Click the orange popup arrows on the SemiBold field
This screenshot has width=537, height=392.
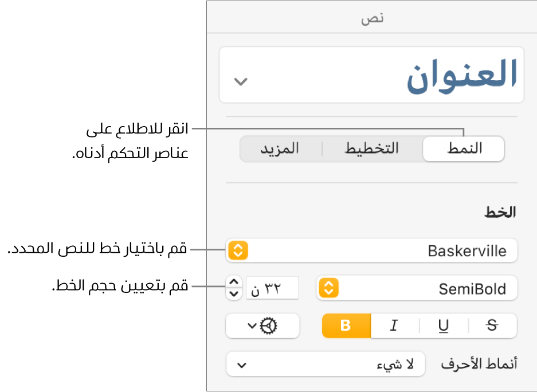(330, 288)
